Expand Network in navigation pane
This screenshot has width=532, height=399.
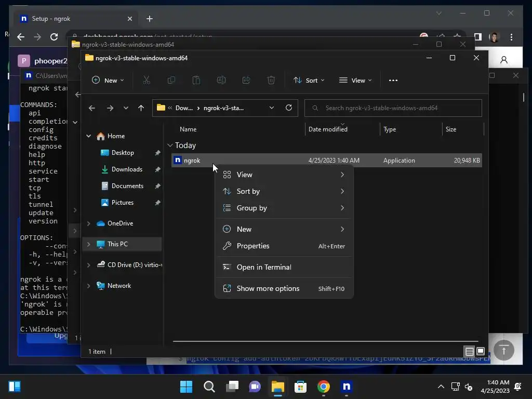88,286
